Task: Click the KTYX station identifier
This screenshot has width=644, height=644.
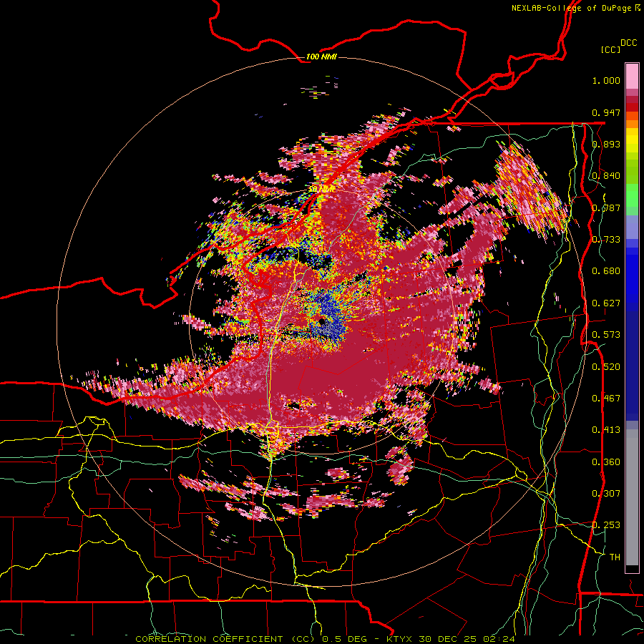Action: [401, 639]
